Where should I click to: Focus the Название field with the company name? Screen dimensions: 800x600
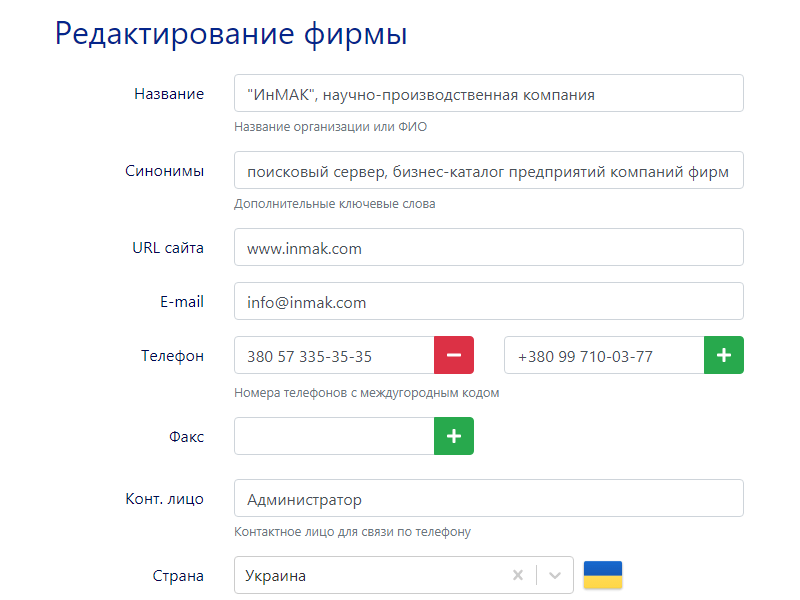(488, 94)
